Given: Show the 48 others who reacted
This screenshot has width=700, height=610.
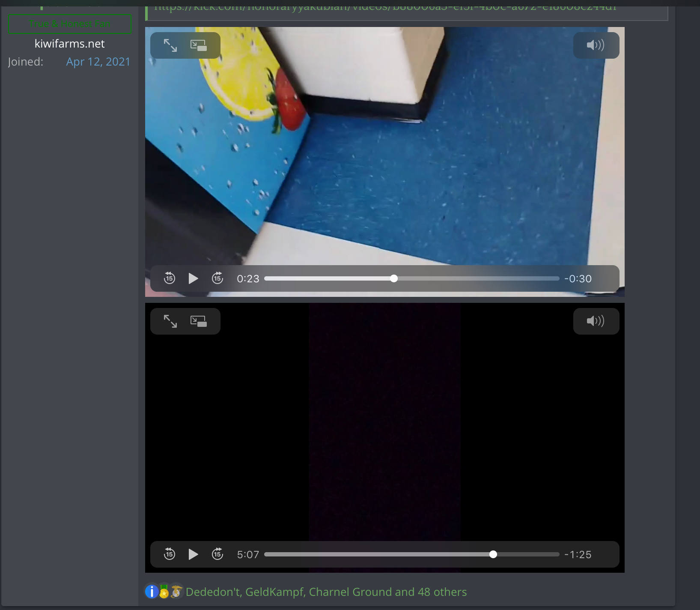Looking at the screenshot, I should [x=442, y=592].
